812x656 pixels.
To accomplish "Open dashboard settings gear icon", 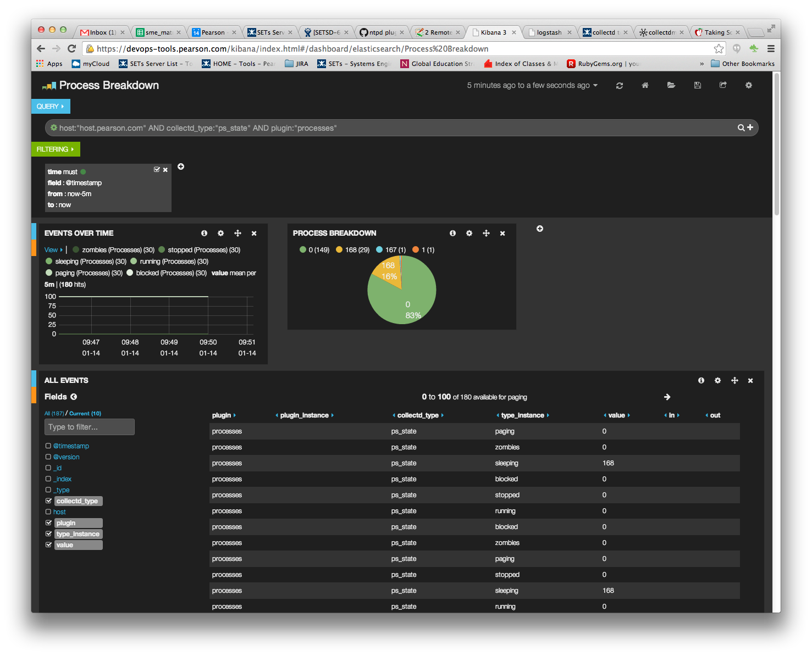I will coord(749,85).
